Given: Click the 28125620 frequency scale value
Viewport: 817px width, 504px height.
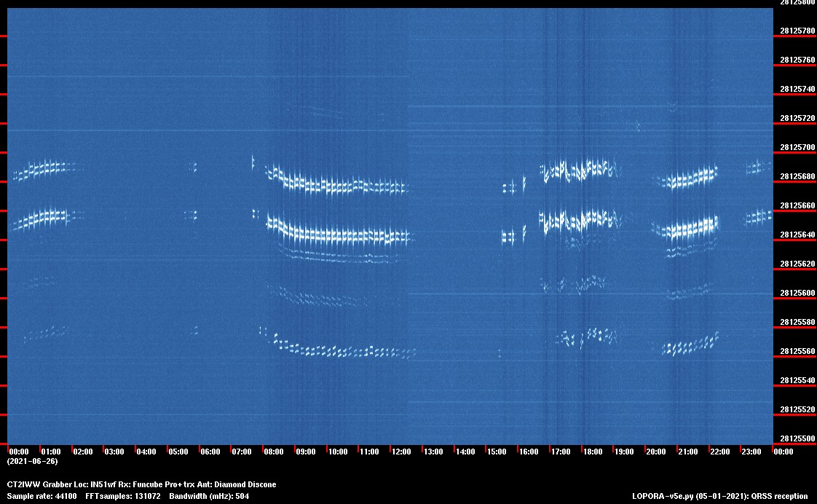Looking at the screenshot, I should (797, 265).
